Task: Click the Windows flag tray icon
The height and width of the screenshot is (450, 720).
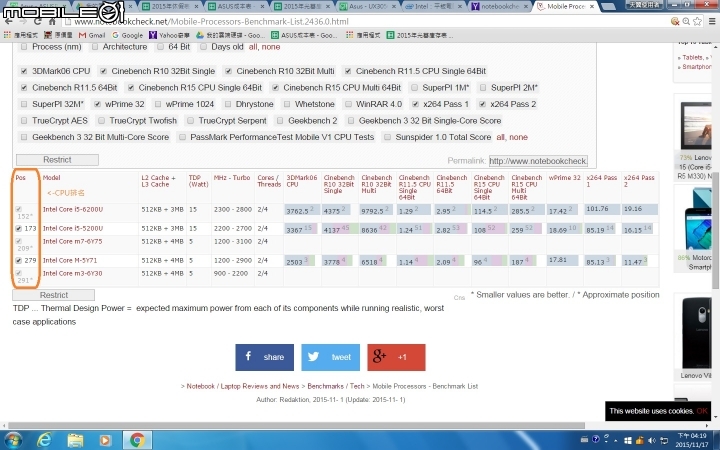Action: pyautogui.click(x=628, y=441)
